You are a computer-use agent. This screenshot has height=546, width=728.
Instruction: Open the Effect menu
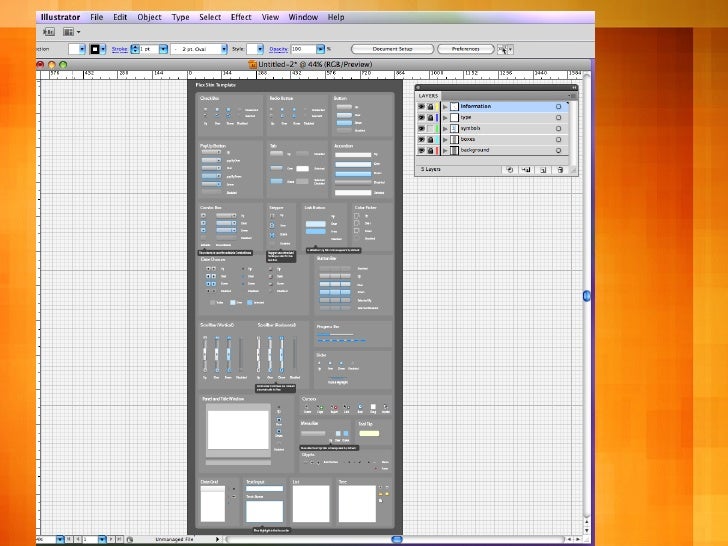click(241, 17)
